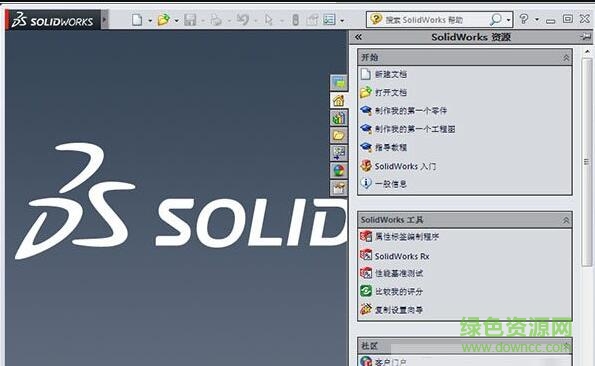Viewport: 595px width, 366px height.
Task: Open the 指导教程 link
Action: (391, 148)
